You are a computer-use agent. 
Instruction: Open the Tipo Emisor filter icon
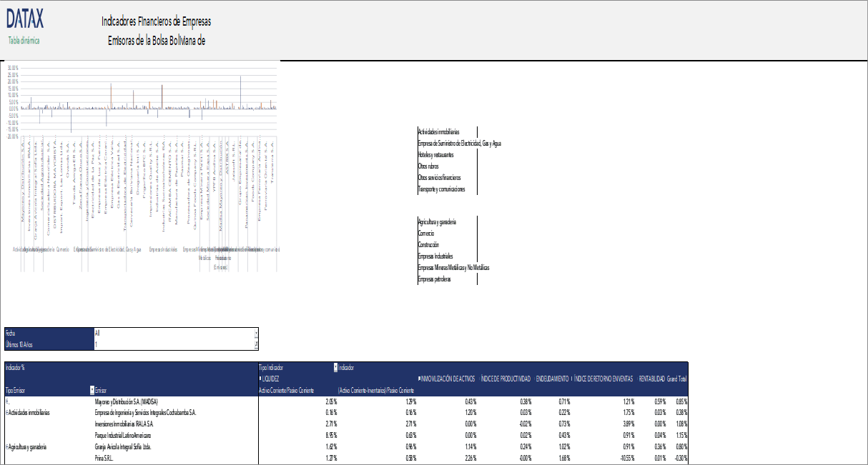[x=91, y=390]
